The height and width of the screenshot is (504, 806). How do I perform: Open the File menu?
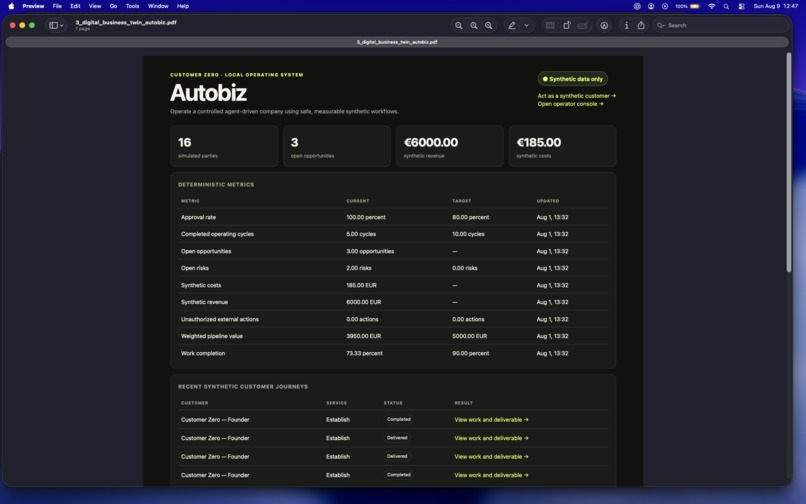pos(57,6)
